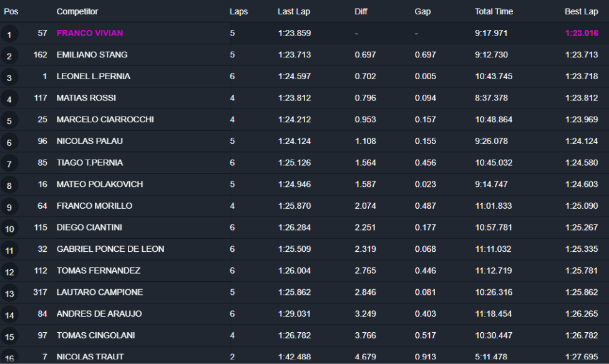Select NICOLAS TRAUT's row
The height and width of the screenshot is (364, 609).
[90, 357]
